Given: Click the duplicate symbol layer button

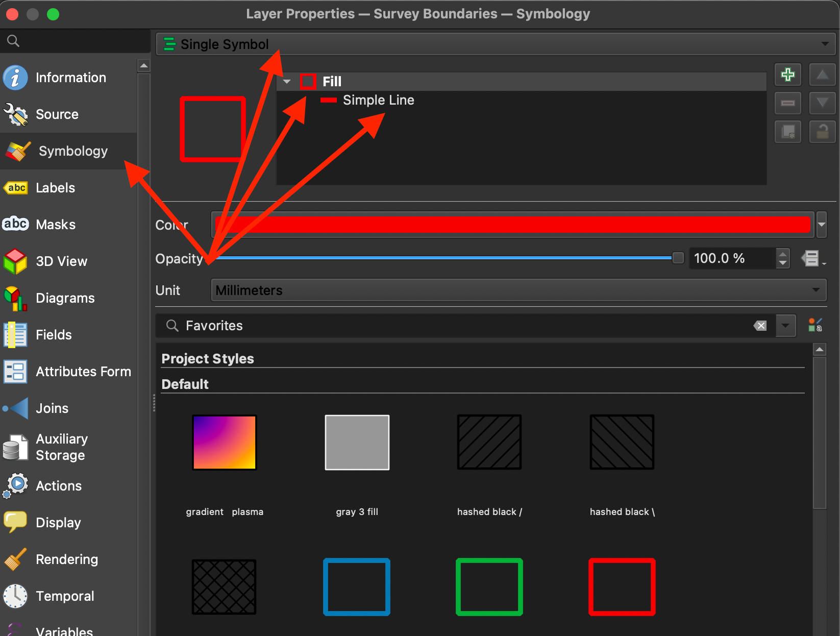Looking at the screenshot, I should pos(787,132).
